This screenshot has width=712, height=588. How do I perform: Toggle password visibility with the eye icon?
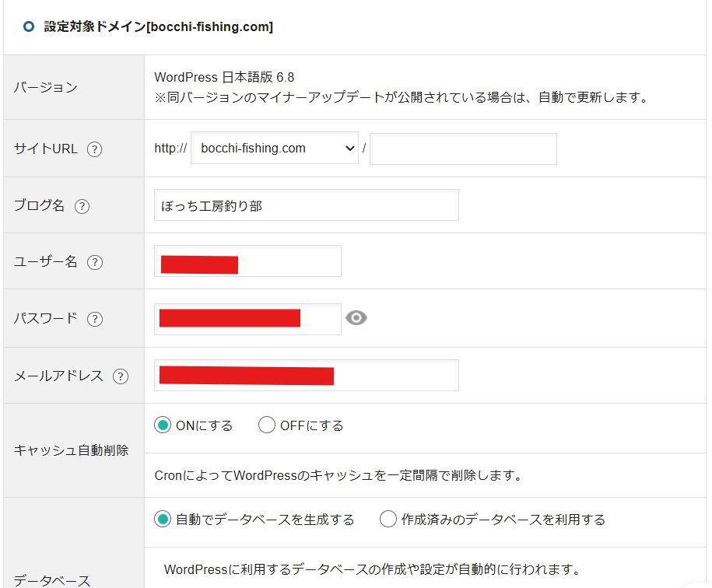coord(356,317)
